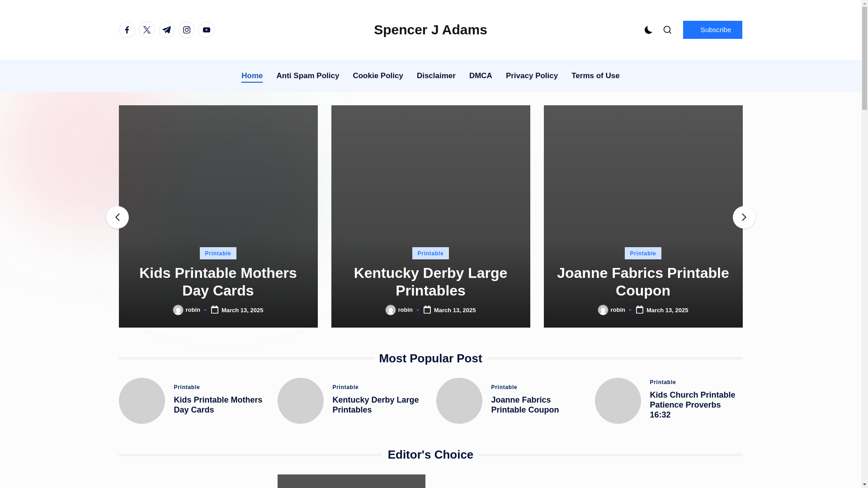Image resolution: width=868 pixels, height=488 pixels.
Task: Click round thumbnail beside popular Kentucky Derby post
Action: 301,401
